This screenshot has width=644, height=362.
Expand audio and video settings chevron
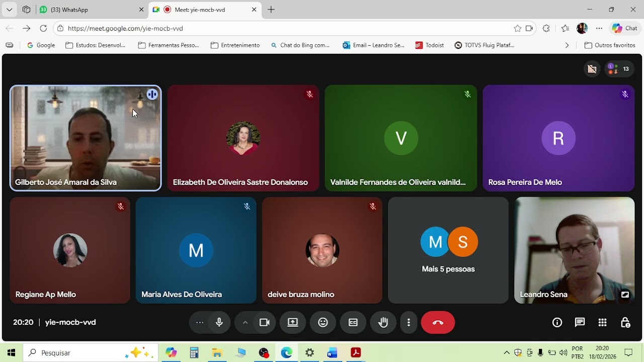tap(245, 322)
